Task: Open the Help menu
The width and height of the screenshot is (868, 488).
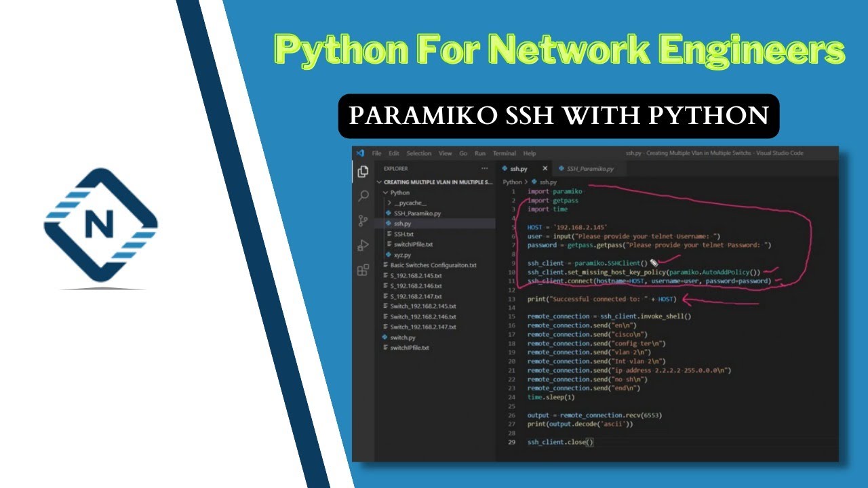Action: (530, 153)
